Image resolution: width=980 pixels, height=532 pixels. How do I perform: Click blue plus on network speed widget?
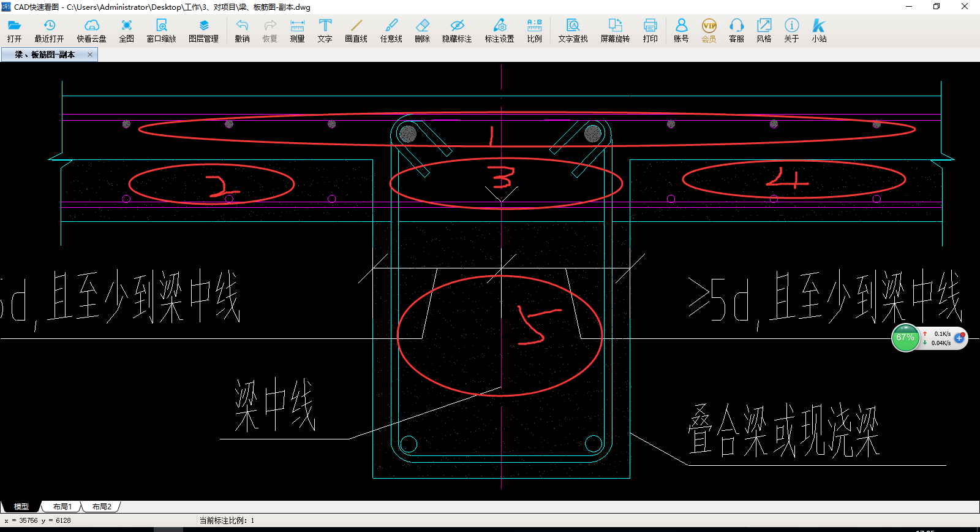pyautogui.click(x=959, y=338)
